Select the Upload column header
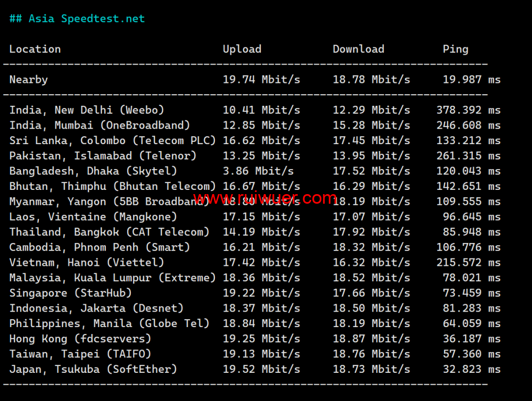The image size is (532, 401). pos(242,49)
